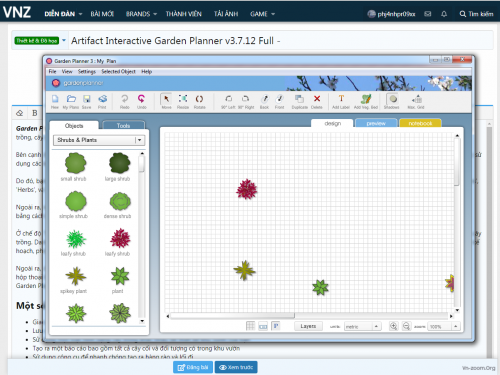Screen dimensions: 500x375
Task: Toggle the ruler icon beside the grid icon
Action: click(263, 326)
